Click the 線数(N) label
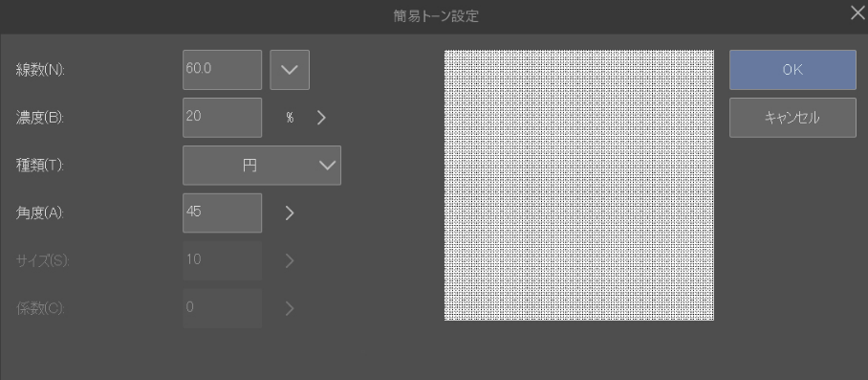Viewport: 868px width, 380px height. tap(40, 70)
